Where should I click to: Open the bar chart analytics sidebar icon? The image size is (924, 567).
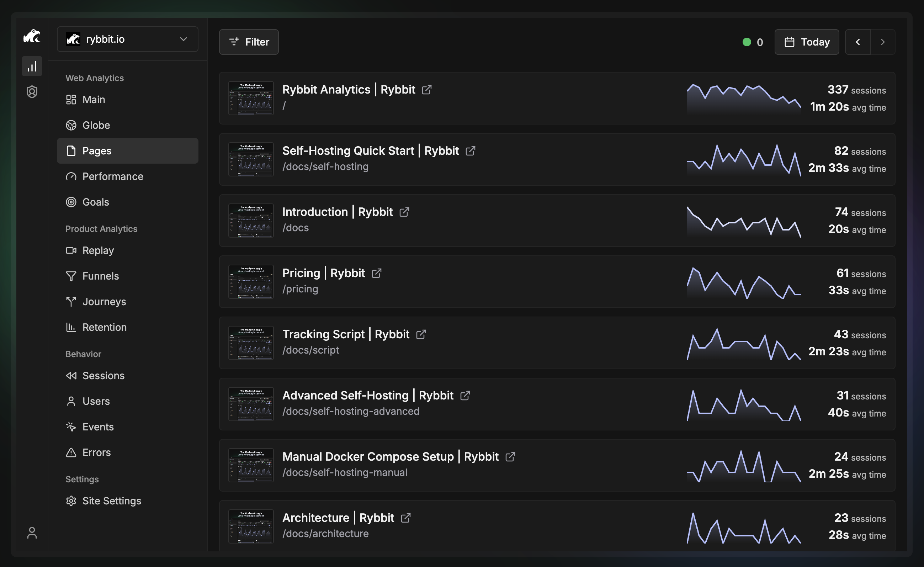point(32,67)
